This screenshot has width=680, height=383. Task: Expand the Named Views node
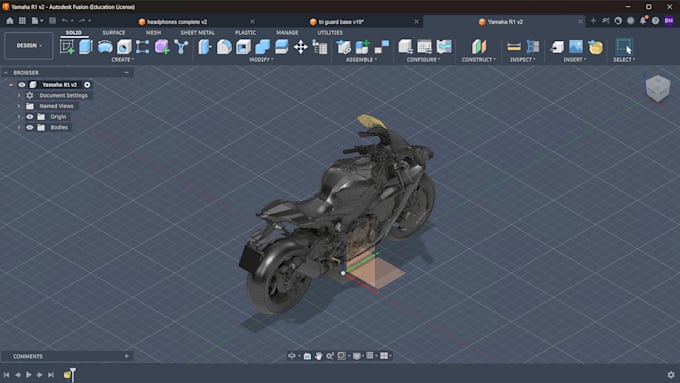(x=19, y=106)
